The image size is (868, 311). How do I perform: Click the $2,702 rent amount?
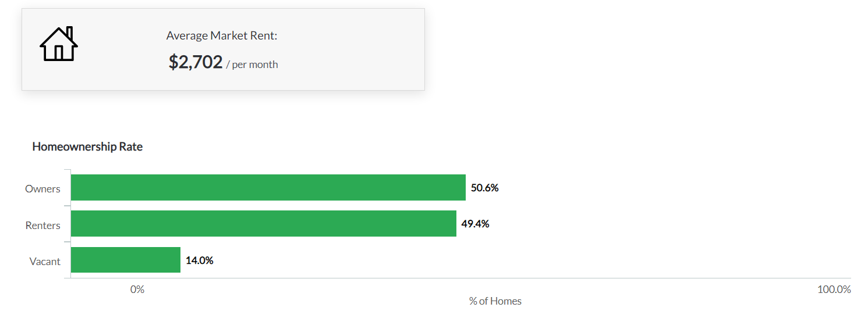point(196,62)
